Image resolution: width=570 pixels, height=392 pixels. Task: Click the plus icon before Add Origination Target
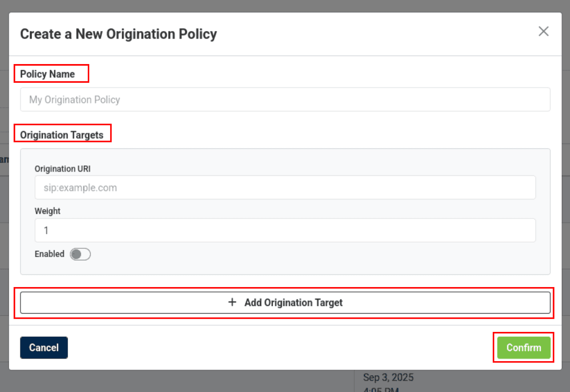[x=232, y=302]
